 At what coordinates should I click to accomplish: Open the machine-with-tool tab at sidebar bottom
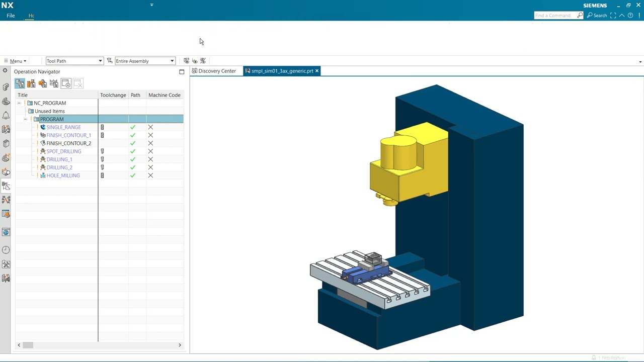click(x=6, y=278)
